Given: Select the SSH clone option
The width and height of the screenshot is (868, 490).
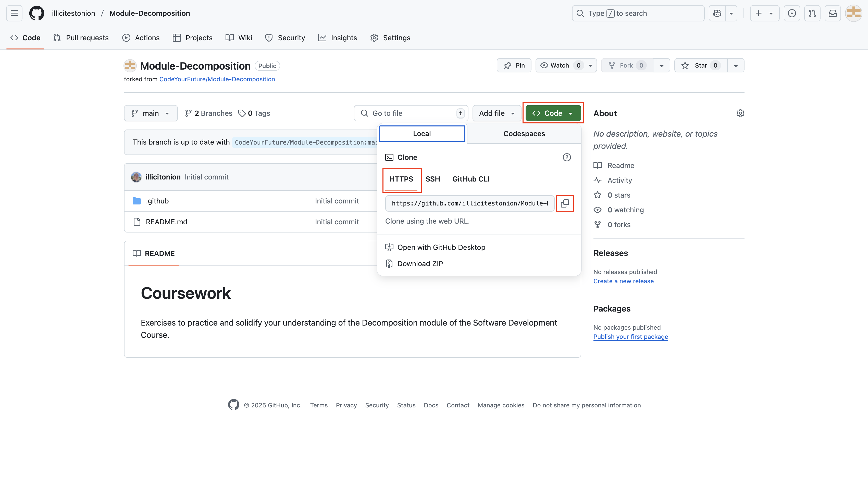Looking at the screenshot, I should coord(433,179).
